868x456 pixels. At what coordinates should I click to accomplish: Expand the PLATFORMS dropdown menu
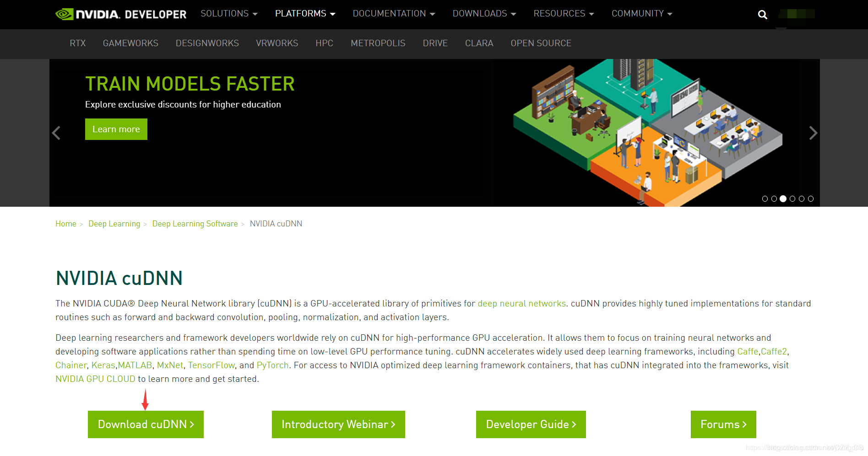(x=305, y=14)
